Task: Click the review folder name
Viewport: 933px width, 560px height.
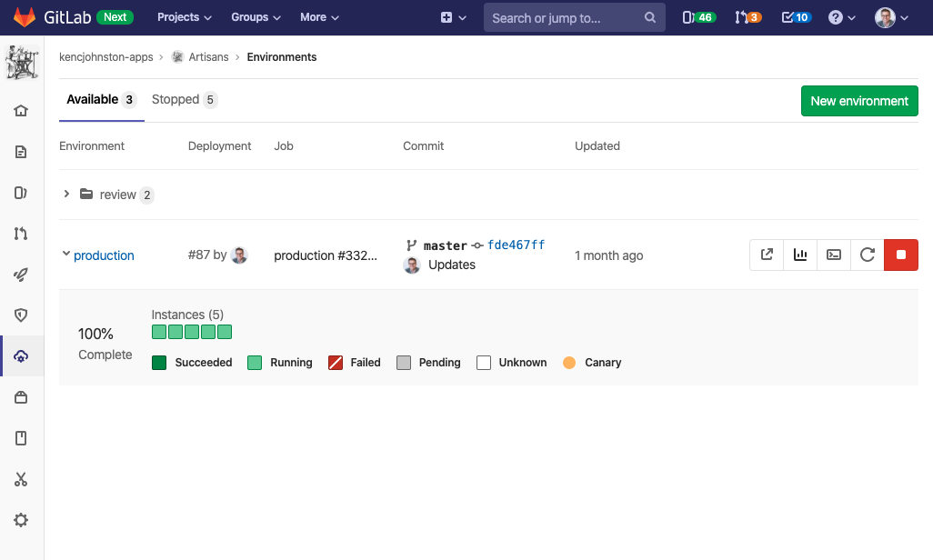Action: [118, 195]
